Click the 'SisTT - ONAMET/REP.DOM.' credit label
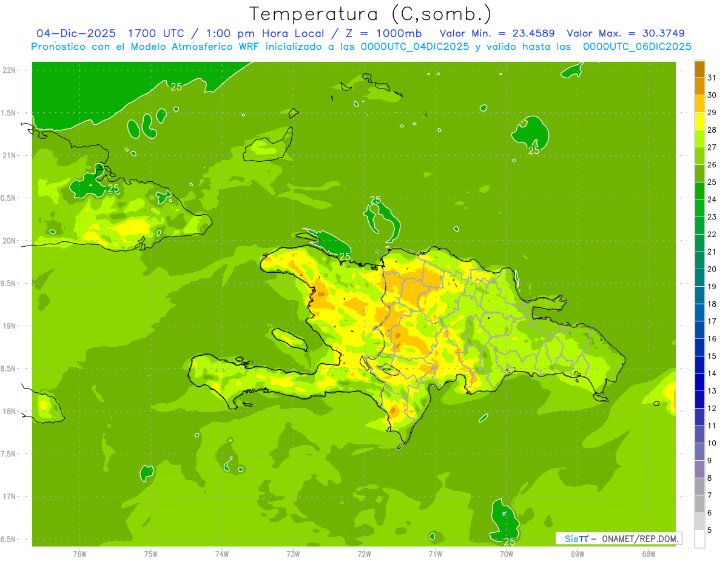This screenshot has height=562, width=728. (x=618, y=538)
